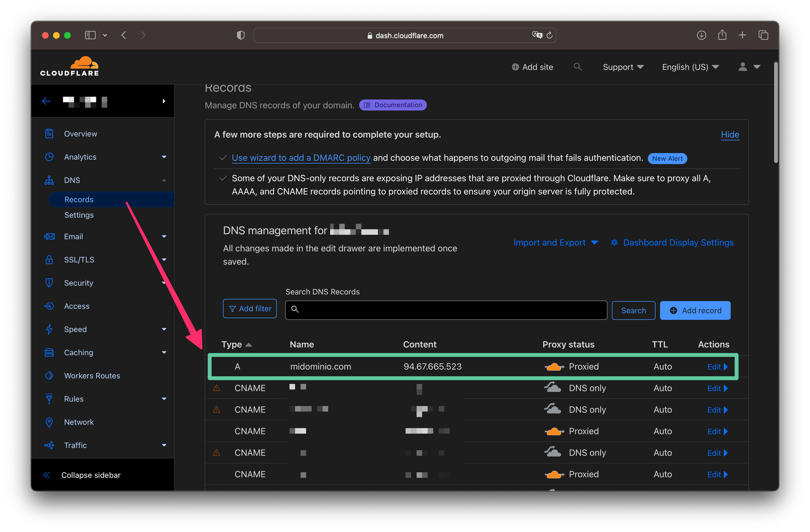
Task: Sort records by Type column
Action: [x=237, y=345]
